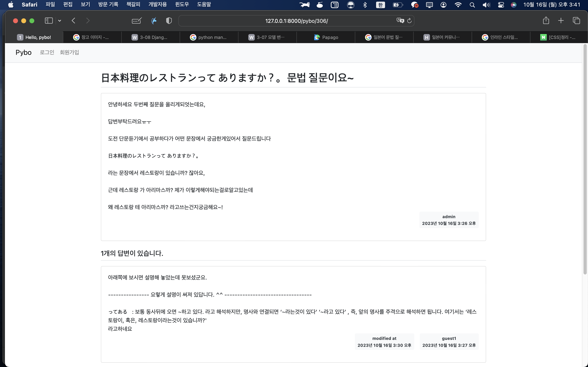
Task: Click the translate page icon
Action: tap(400, 21)
